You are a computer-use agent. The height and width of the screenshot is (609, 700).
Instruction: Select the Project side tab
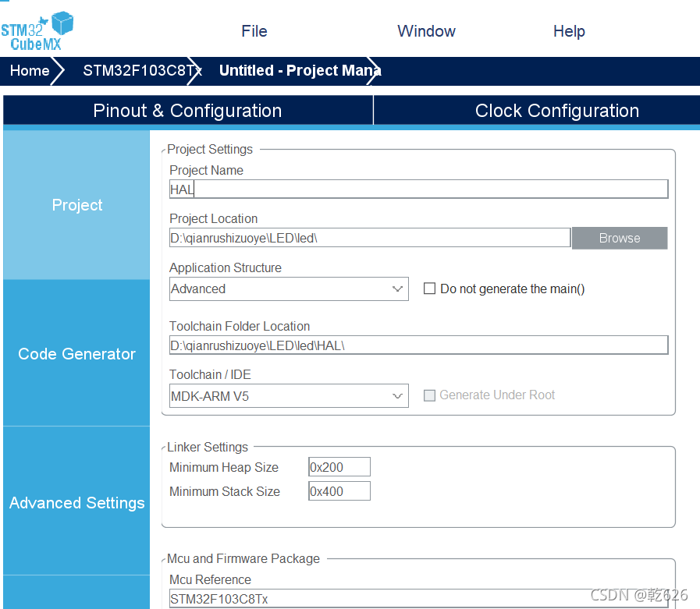(x=76, y=205)
